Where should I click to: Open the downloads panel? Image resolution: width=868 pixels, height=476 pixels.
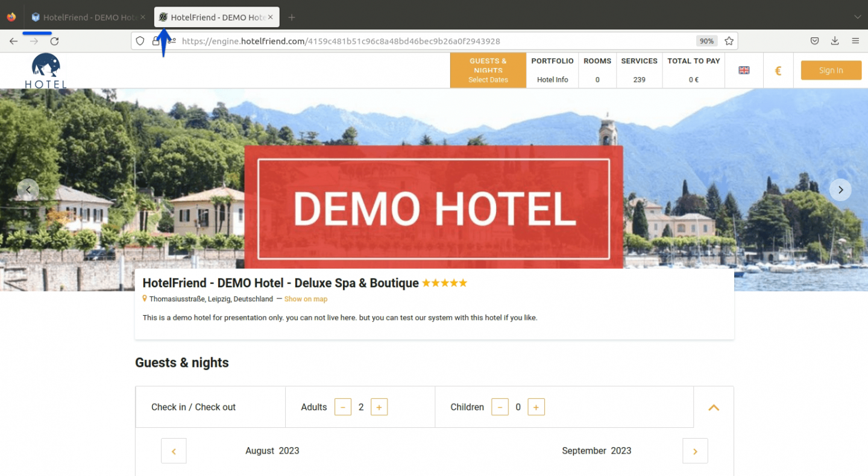(x=835, y=41)
